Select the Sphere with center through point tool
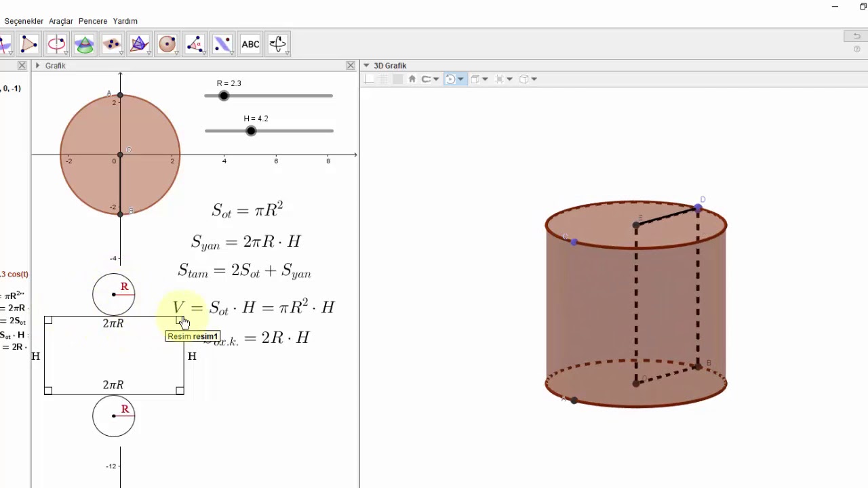Image resolution: width=868 pixels, height=488 pixels. click(167, 44)
